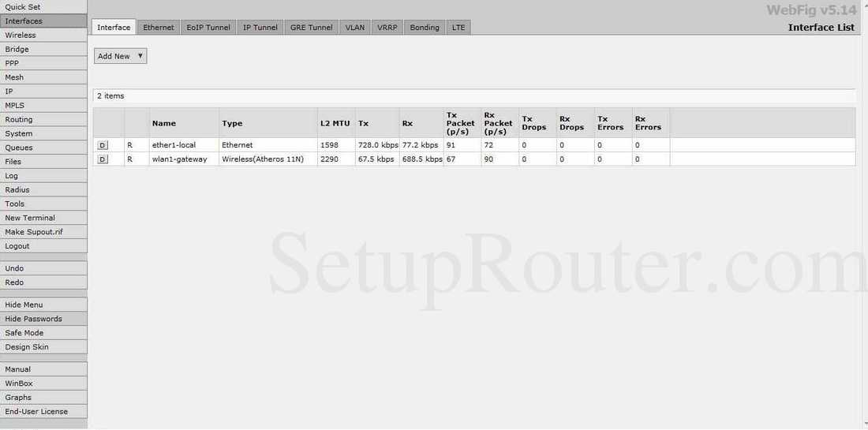The image size is (868, 430).
Task: Launch New Terminal
Action: pyautogui.click(x=43, y=218)
